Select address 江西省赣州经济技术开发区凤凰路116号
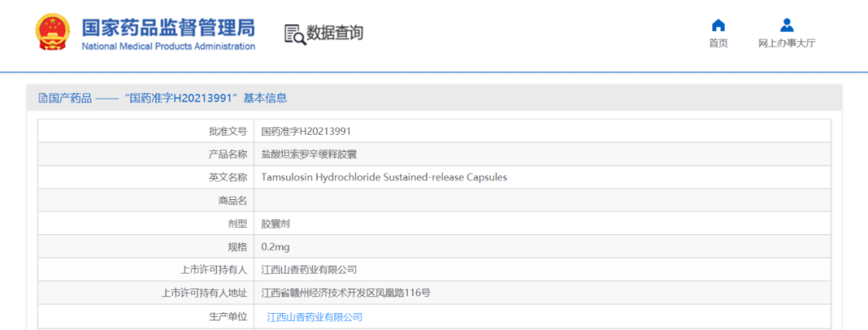This screenshot has height=330, width=868. [x=346, y=294]
